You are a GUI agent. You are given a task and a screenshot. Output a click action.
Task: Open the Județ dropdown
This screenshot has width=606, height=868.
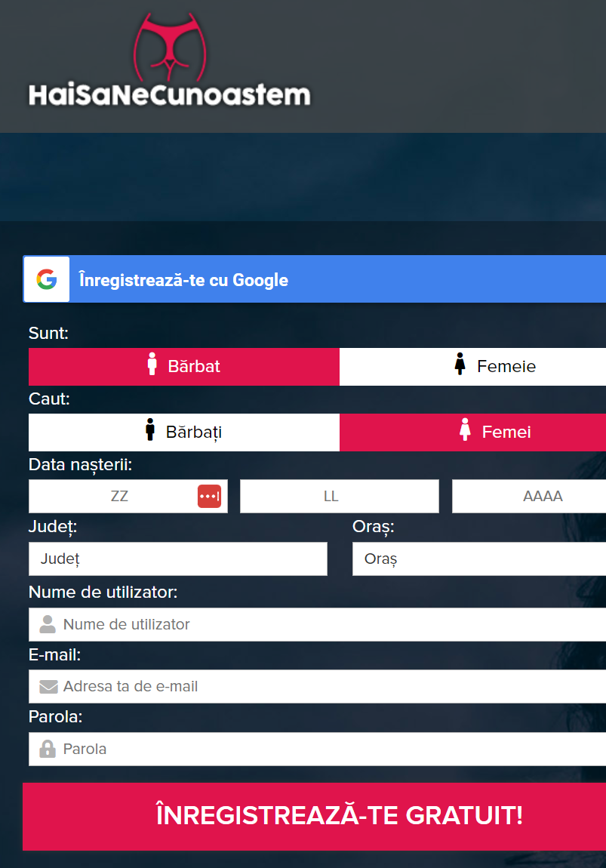click(177, 559)
